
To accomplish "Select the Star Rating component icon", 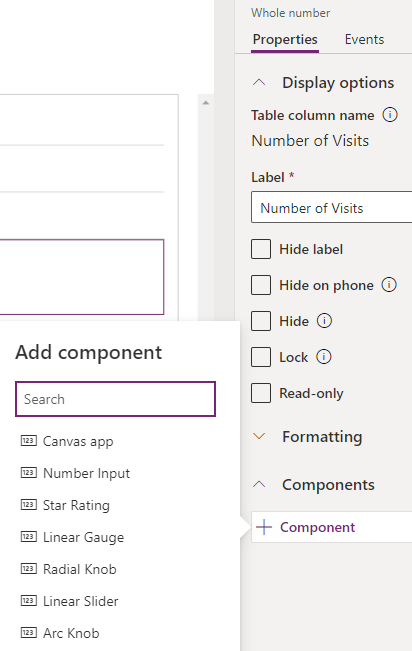I will [x=29, y=504].
